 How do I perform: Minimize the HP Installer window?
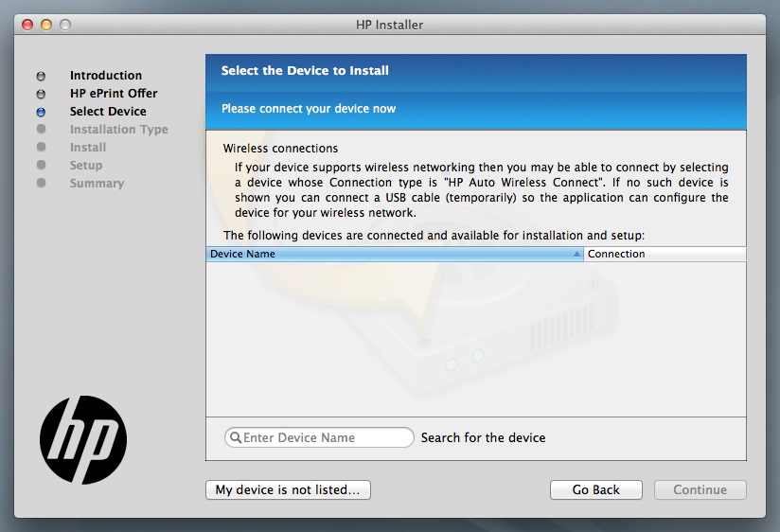46,25
